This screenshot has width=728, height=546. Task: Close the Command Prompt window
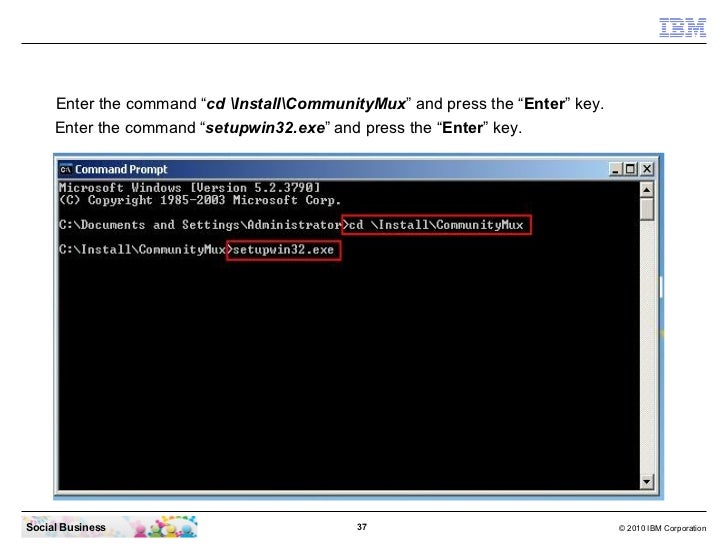[x=646, y=169]
